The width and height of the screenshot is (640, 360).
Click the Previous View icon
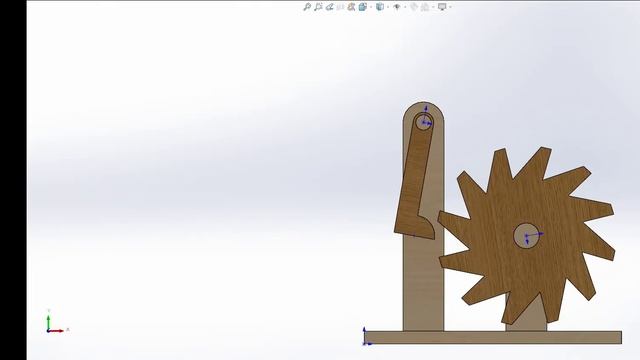tap(330, 7)
